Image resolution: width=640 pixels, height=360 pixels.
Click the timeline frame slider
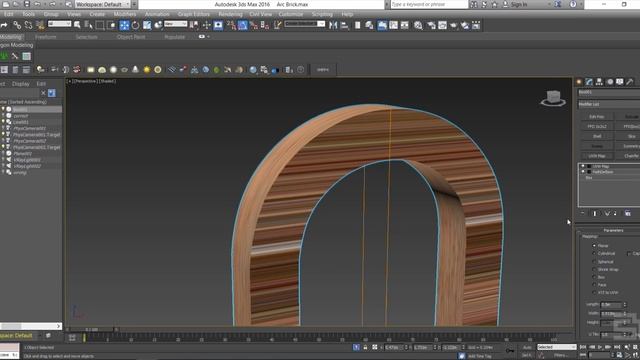(x=91, y=329)
